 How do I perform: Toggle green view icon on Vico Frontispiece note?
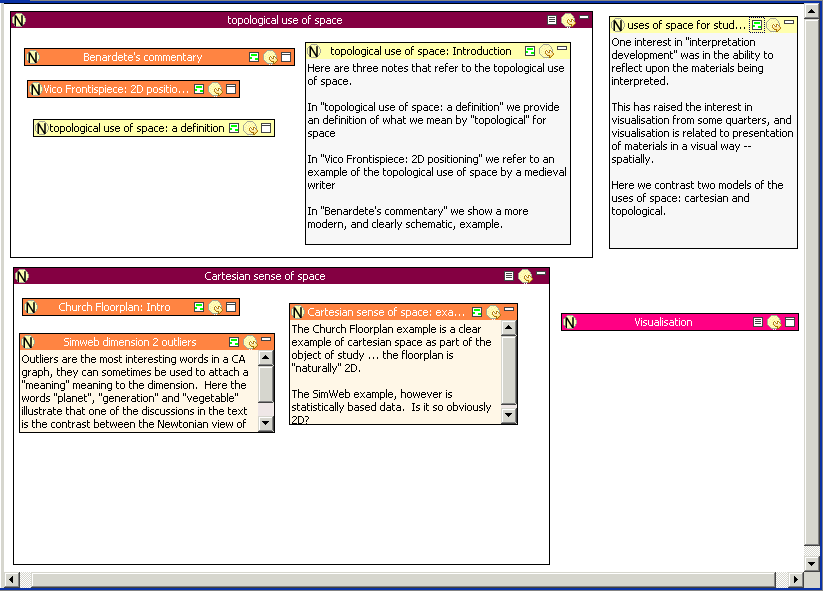[199, 89]
